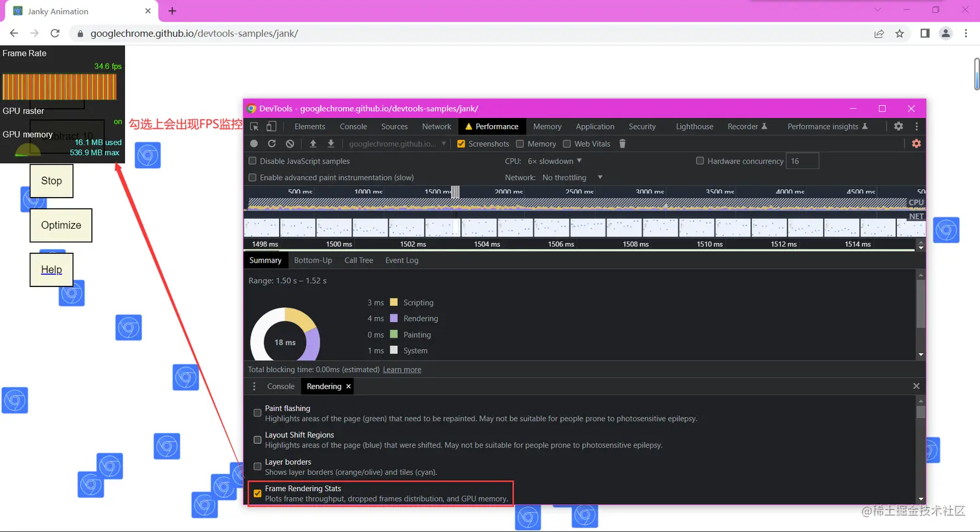Clear the performance recording
Viewport: 980px width, 532px height.
290,144
